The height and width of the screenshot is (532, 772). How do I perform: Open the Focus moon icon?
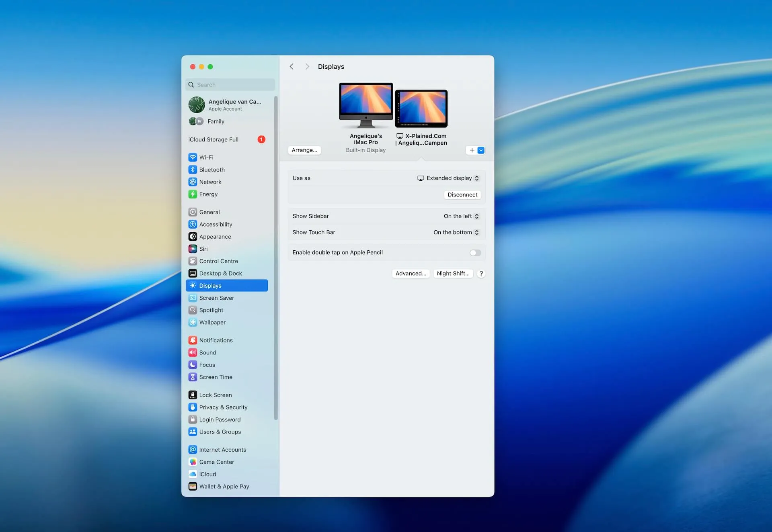[193, 365]
